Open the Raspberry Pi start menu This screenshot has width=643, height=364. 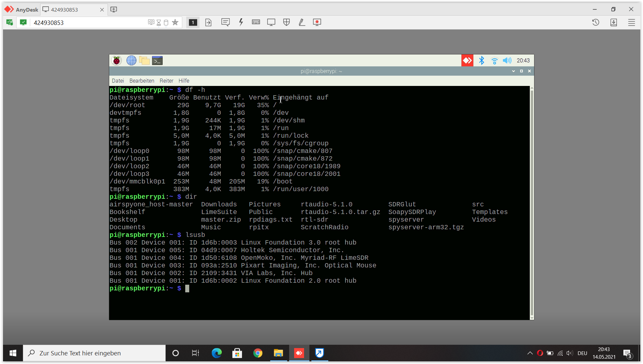coord(117,60)
